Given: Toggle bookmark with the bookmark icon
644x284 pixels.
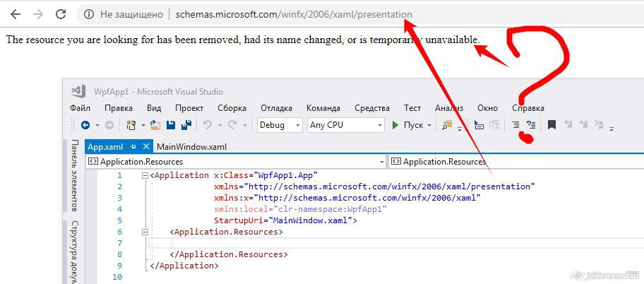Looking at the screenshot, I should point(551,124).
